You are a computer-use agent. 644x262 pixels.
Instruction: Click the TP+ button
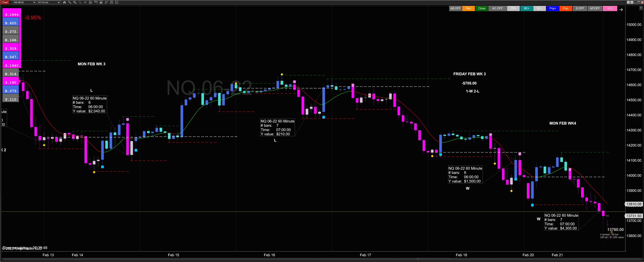pos(513,8)
